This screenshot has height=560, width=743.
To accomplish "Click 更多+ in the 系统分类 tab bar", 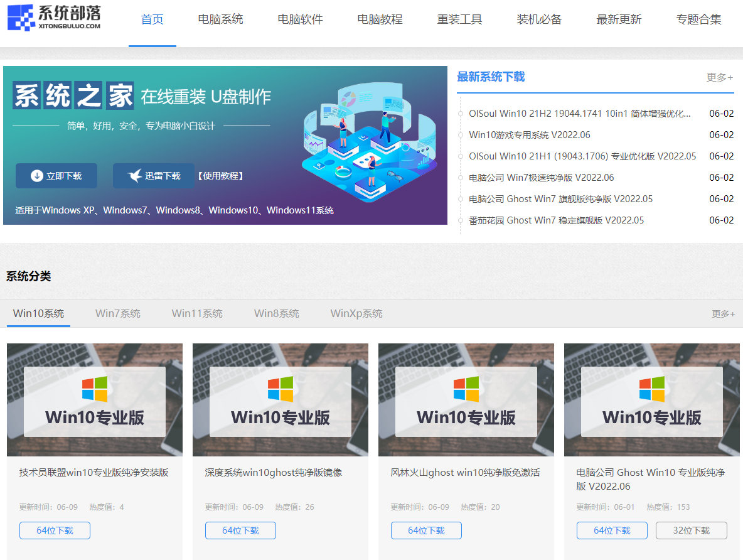I will pos(723,314).
